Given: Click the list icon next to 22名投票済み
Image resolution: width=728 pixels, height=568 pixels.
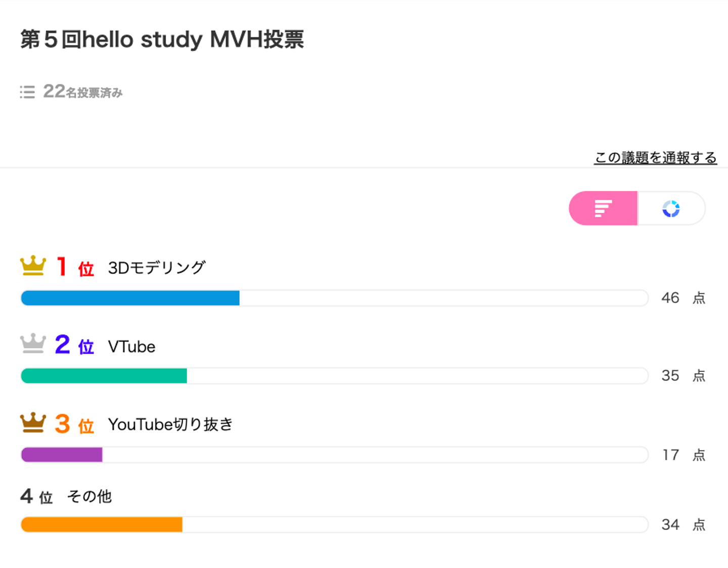Looking at the screenshot, I should tap(27, 92).
